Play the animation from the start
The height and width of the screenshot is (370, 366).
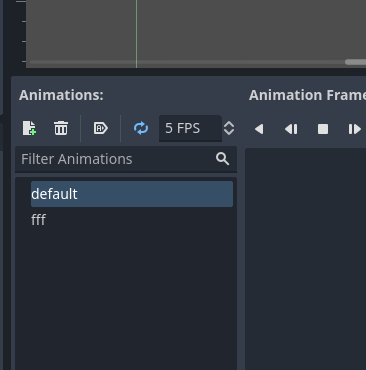(355, 129)
